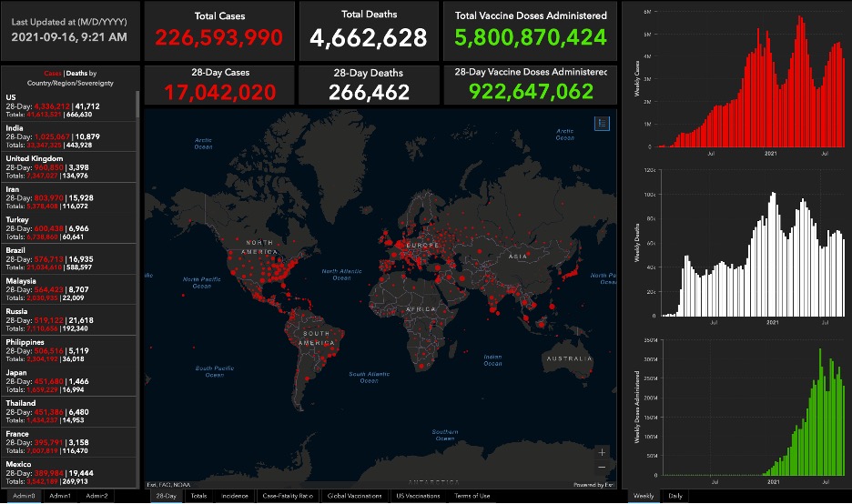The height and width of the screenshot is (504, 852).
Task: Switch to the Admin2 tab
Action: click(x=96, y=496)
